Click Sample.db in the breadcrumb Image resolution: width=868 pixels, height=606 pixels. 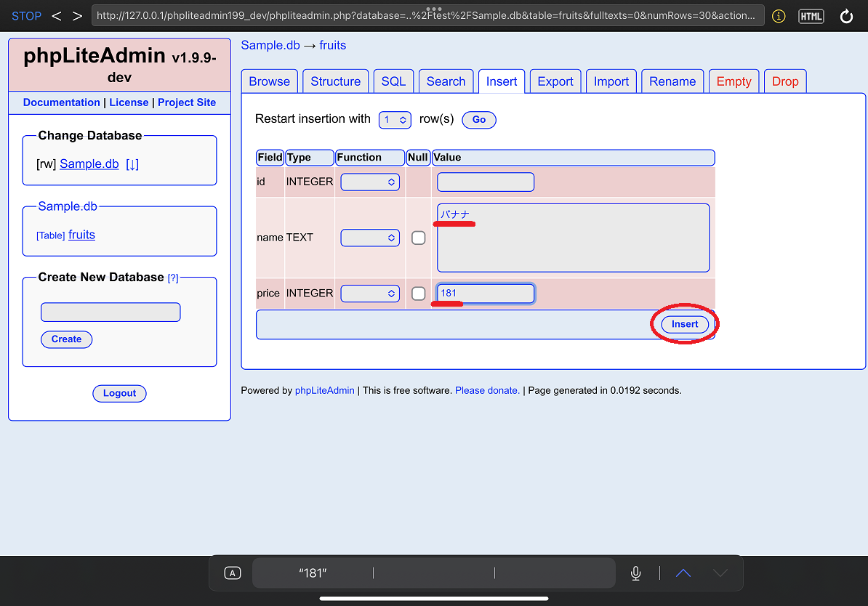coord(270,45)
